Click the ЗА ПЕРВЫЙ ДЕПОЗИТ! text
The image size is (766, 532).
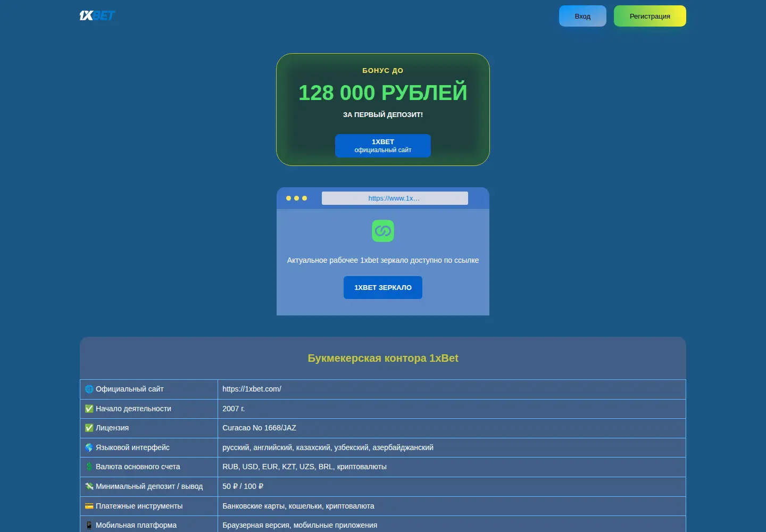(383, 114)
